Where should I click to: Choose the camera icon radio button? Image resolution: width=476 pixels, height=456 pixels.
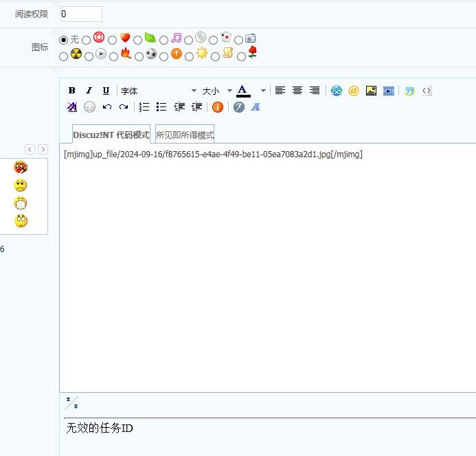pyautogui.click(x=238, y=40)
